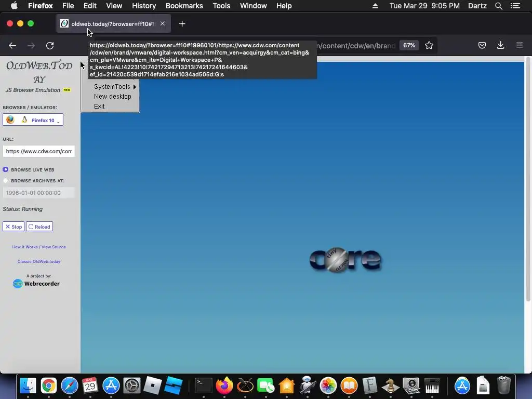Bookmark this page with the star icon

coord(429,46)
